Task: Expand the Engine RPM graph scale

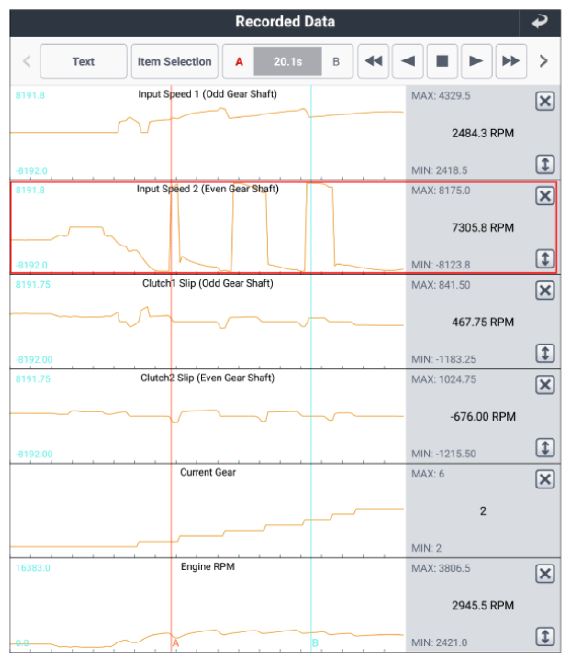Action: (545, 636)
